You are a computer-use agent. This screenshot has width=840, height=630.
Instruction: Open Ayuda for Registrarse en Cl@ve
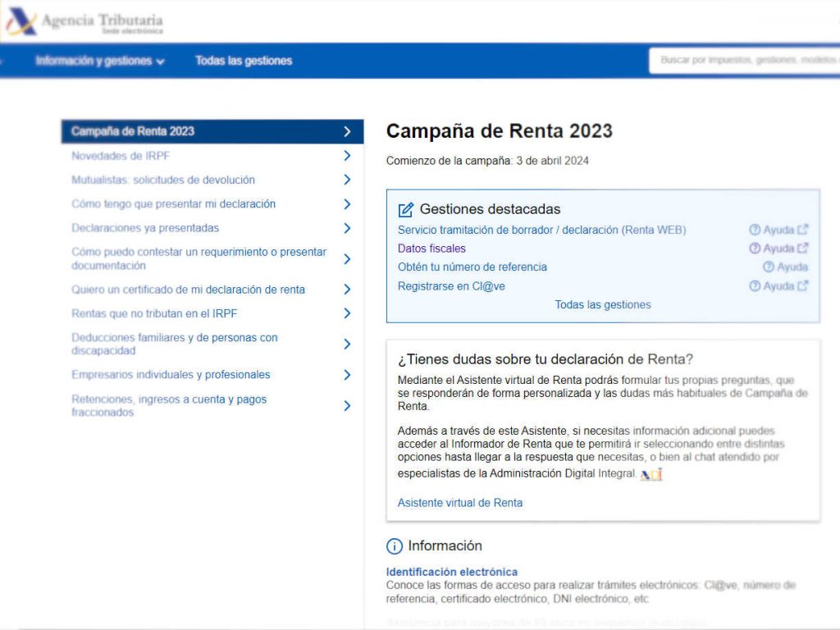(778, 286)
